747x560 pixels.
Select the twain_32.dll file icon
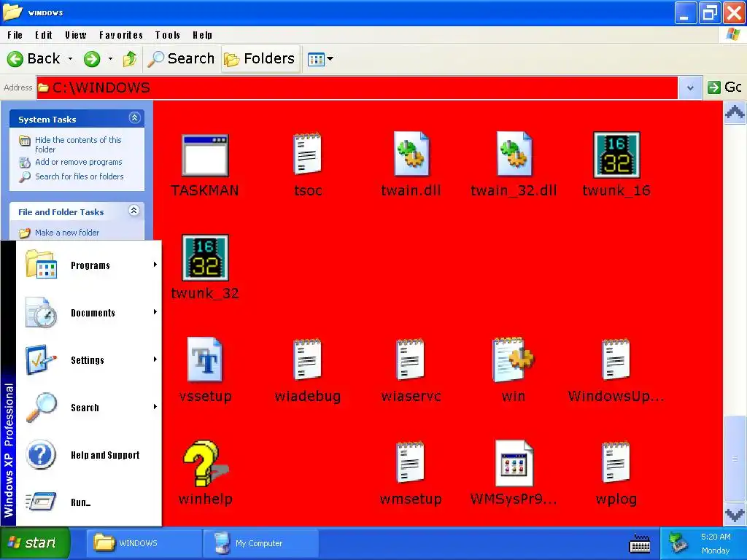click(x=514, y=155)
